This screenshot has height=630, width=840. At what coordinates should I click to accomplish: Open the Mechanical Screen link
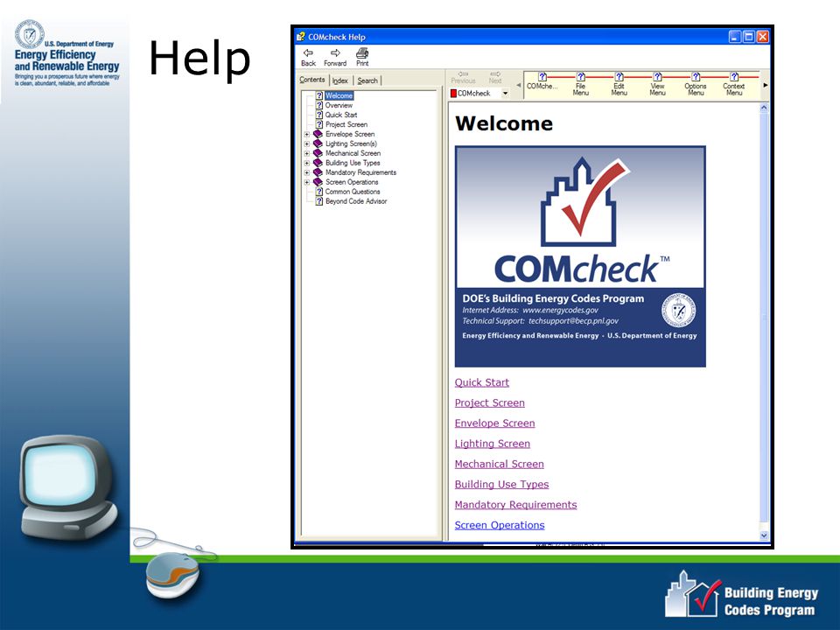[x=500, y=464]
